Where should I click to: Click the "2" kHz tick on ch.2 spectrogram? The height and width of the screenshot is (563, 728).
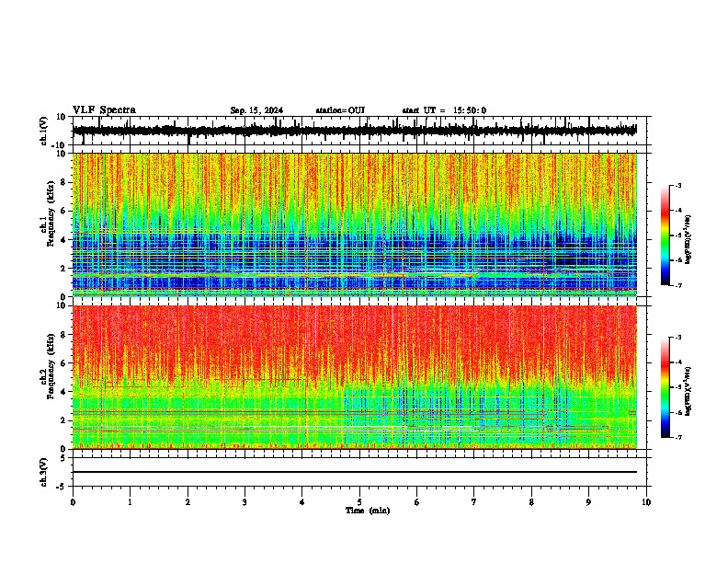tap(64, 420)
